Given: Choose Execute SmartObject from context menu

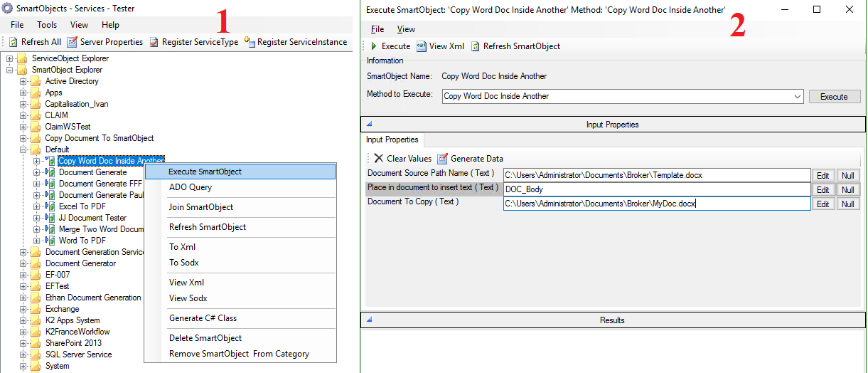Looking at the screenshot, I should point(205,172).
